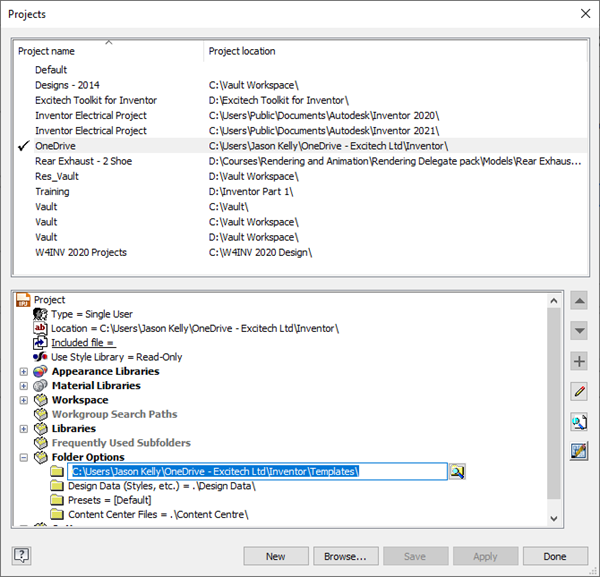Image resolution: width=600 pixels, height=577 pixels.
Task: Click the Done button
Action: tap(555, 556)
